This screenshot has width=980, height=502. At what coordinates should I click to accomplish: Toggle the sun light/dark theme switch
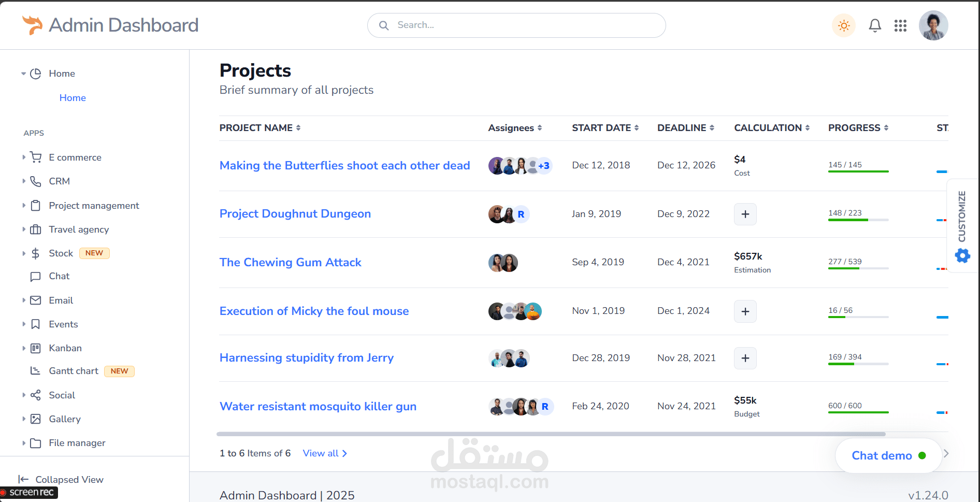click(x=844, y=25)
